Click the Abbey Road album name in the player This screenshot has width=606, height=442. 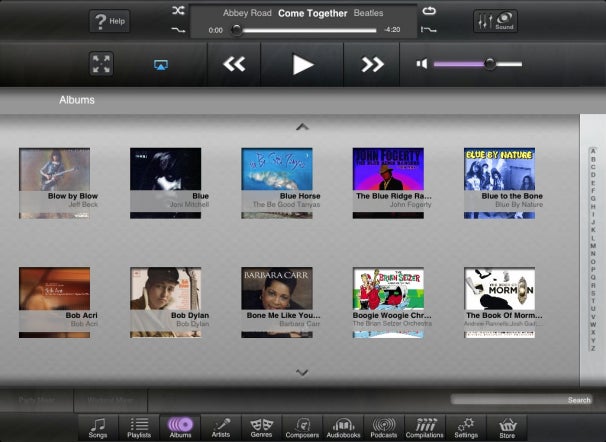[x=247, y=13]
